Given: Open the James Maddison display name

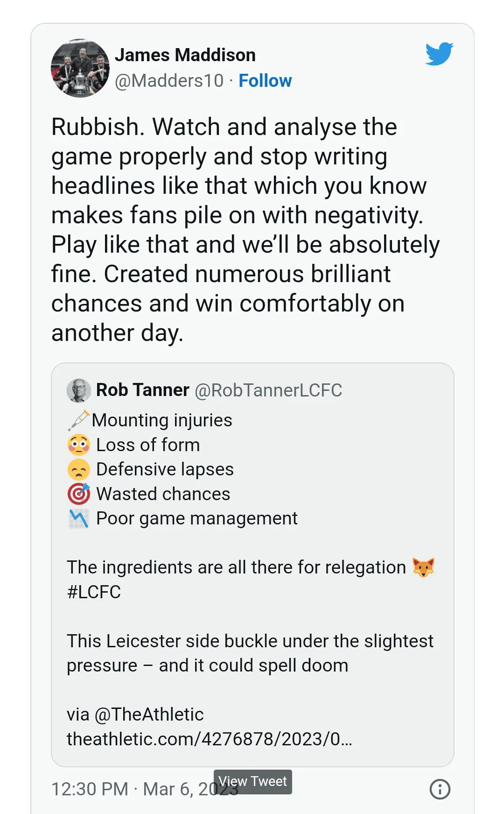Looking at the screenshot, I should pos(185,55).
